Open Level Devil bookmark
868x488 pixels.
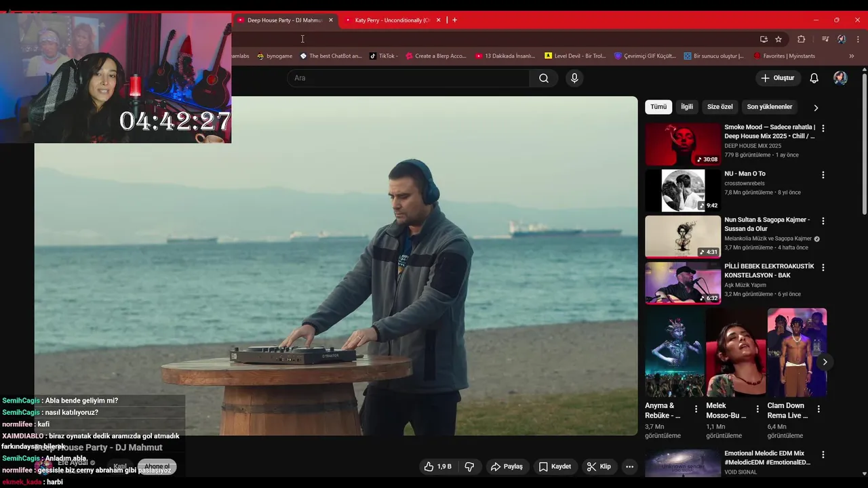[575, 56]
